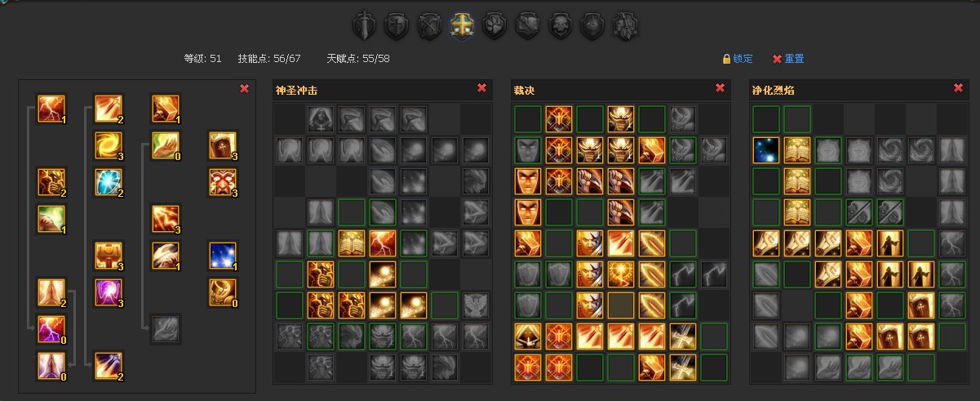This screenshot has height=401, width=980.
Task: Click the blue shield skill with rank 2
Action: click(x=109, y=181)
